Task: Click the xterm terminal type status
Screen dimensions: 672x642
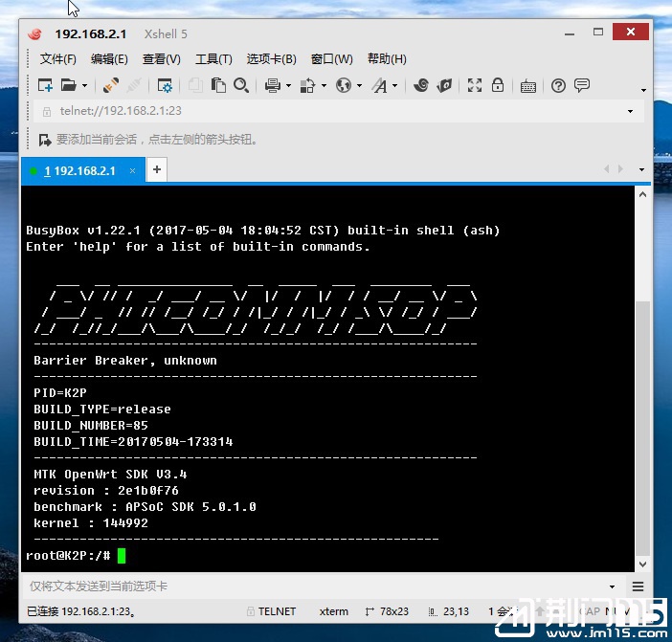Action: [x=333, y=611]
